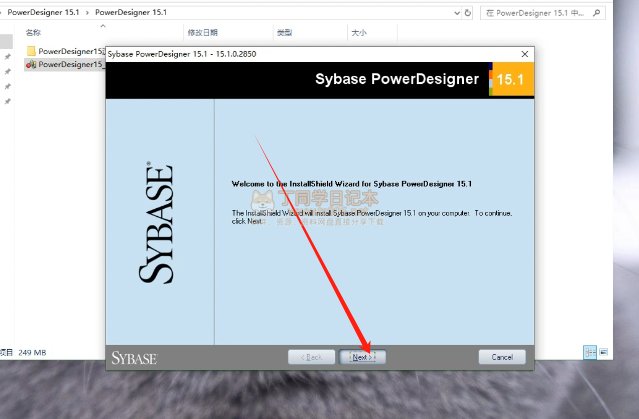This screenshot has width=639, height=419.
Task: Sort files by 类型 column
Action: click(284, 32)
